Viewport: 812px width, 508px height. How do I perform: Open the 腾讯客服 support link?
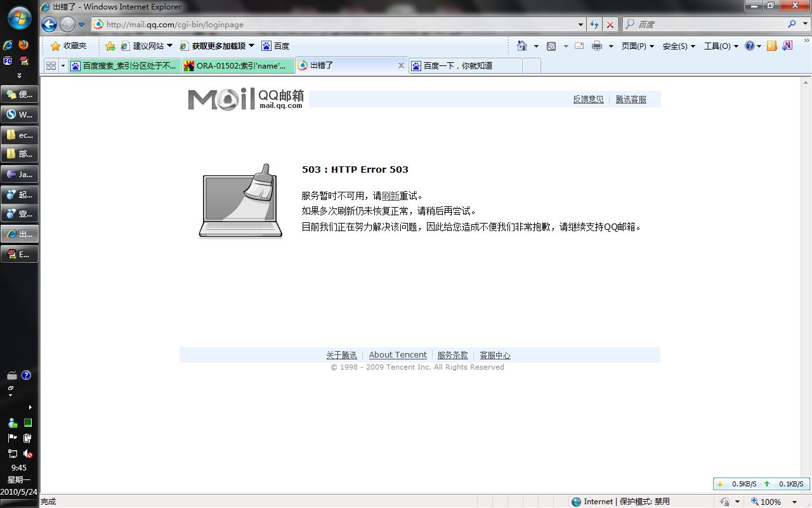631,99
